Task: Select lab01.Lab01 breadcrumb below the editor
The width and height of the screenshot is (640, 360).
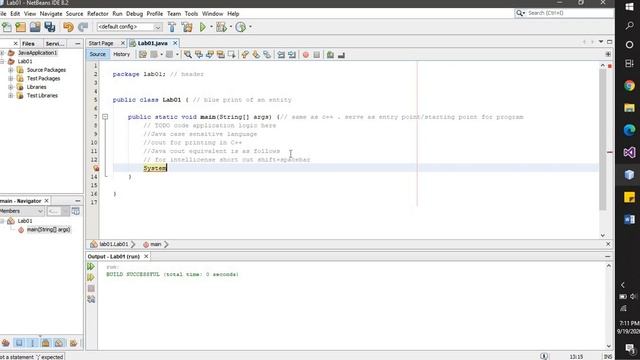Action: click(113, 244)
